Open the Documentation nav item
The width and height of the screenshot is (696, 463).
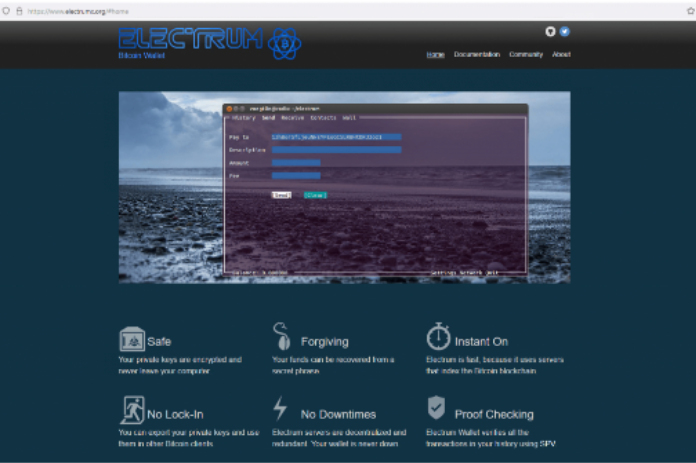pyautogui.click(x=477, y=54)
